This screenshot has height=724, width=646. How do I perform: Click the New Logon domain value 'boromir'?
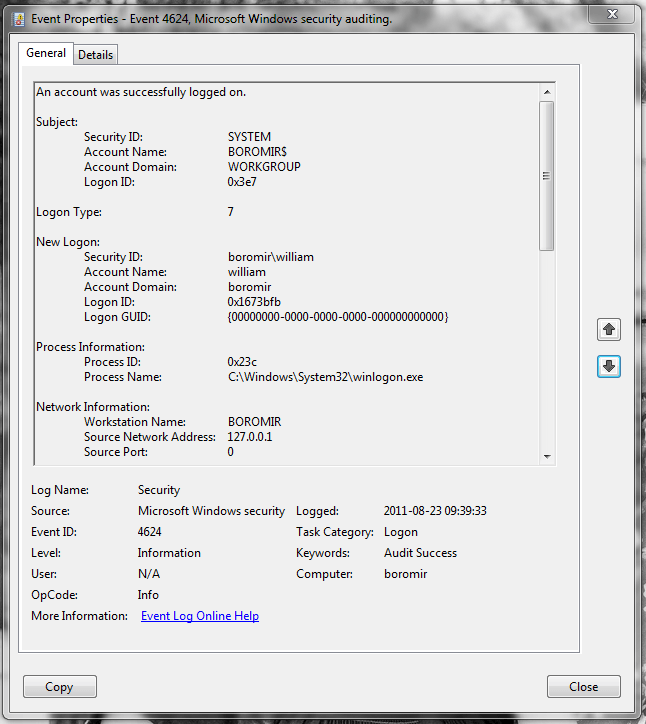tap(249, 287)
